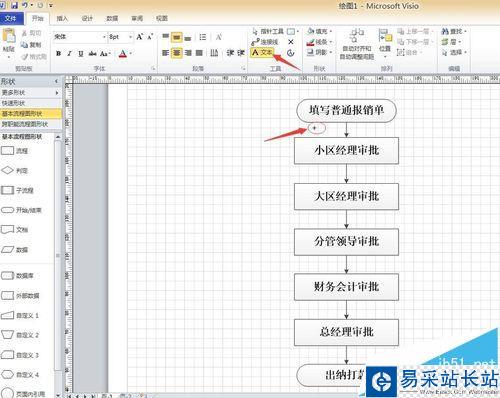The width and height of the screenshot is (500, 398).
Task: Click the red font color A swatch
Action: (123, 53)
